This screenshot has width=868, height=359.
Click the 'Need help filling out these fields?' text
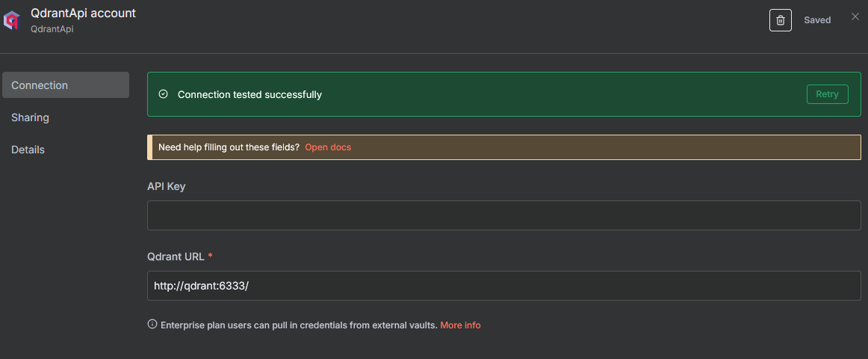pos(229,147)
